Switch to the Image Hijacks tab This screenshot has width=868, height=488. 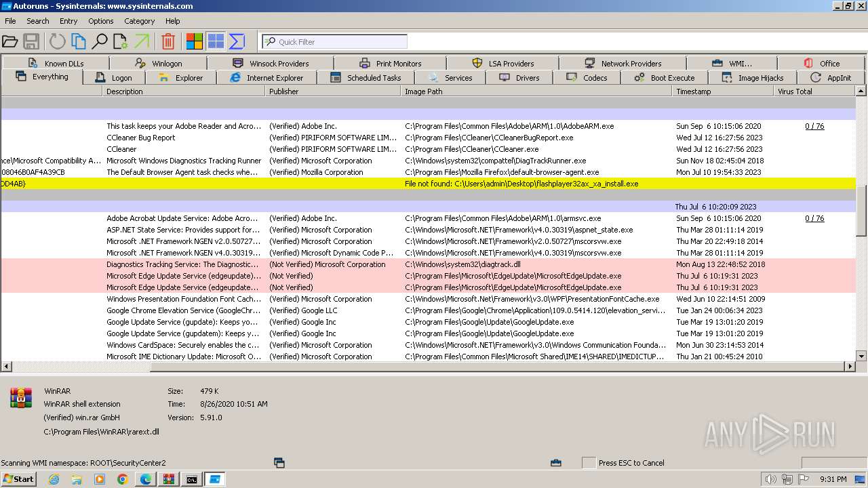(x=753, y=78)
